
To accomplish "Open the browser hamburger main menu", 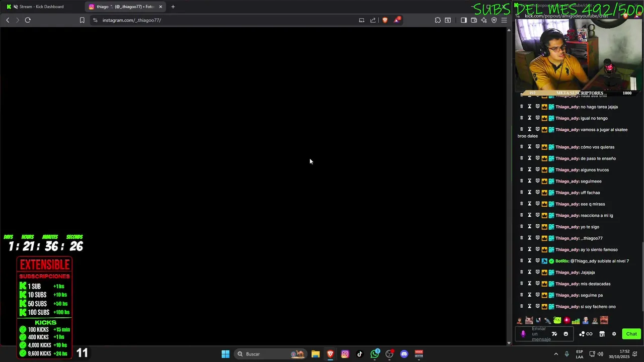I will (504, 20).
